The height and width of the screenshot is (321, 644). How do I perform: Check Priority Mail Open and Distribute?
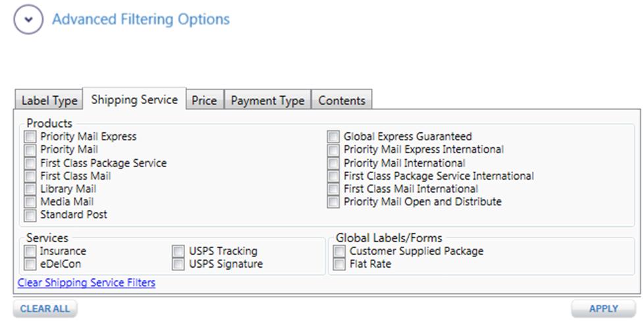tap(334, 202)
